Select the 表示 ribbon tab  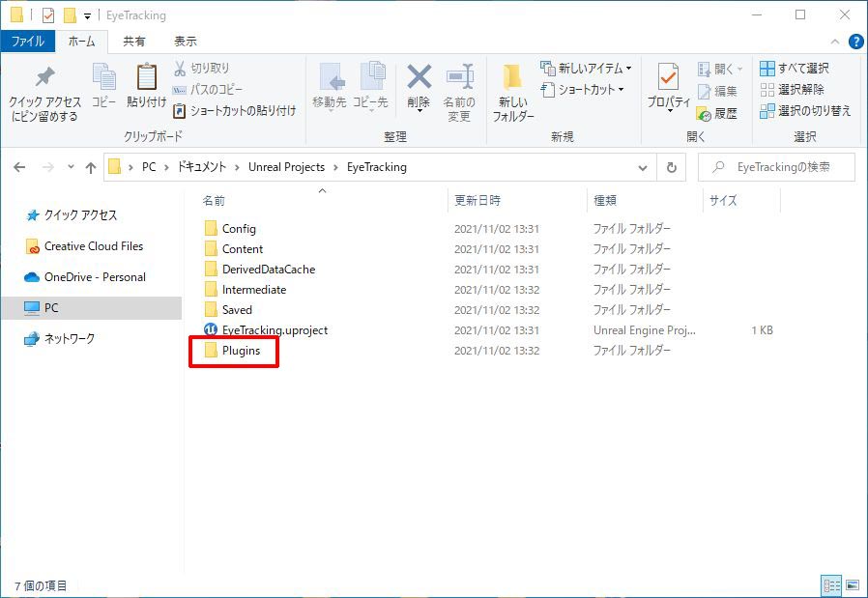186,41
